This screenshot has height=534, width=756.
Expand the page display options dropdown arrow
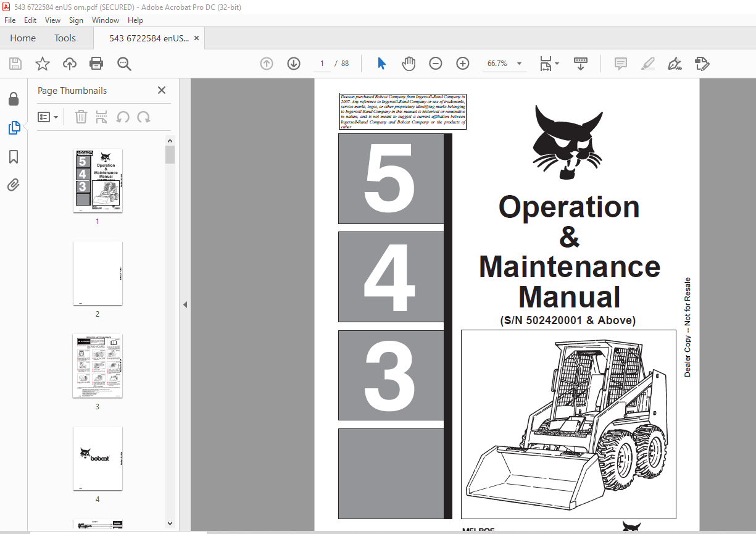(x=557, y=64)
